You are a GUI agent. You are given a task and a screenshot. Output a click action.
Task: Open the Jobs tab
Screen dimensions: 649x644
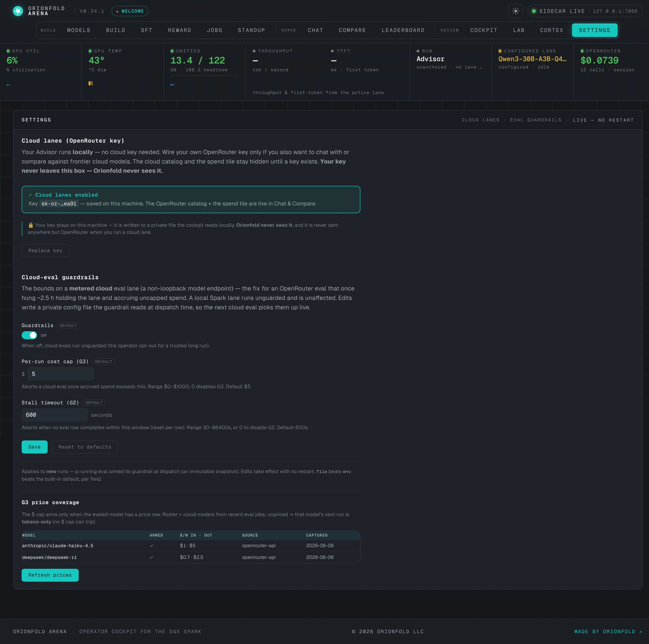coord(215,30)
